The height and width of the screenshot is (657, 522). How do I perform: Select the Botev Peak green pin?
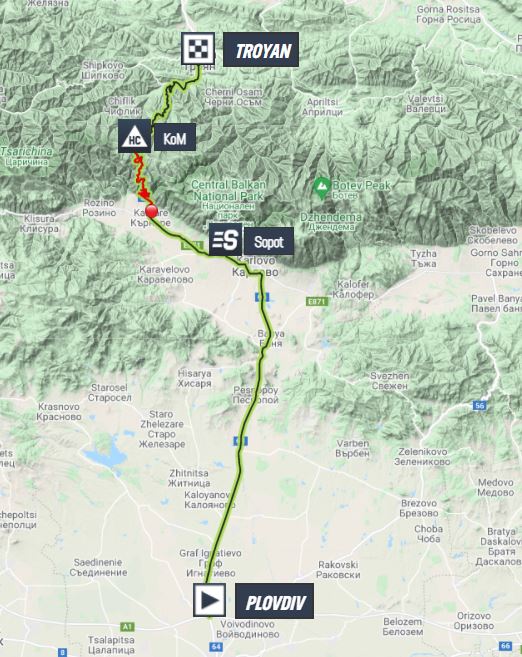(321, 188)
